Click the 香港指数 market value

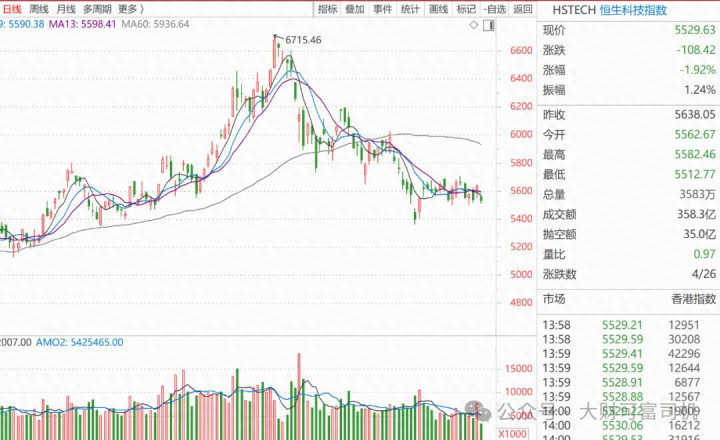pos(693,299)
